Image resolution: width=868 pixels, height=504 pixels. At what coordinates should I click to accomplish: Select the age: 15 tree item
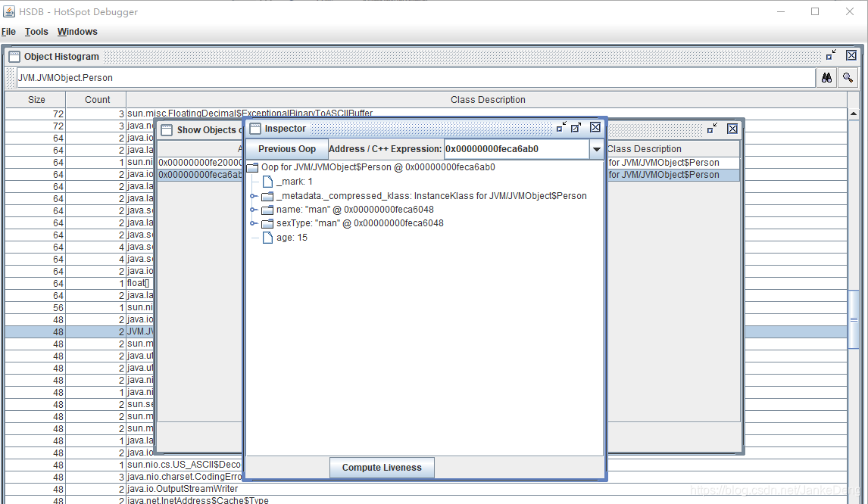click(292, 238)
